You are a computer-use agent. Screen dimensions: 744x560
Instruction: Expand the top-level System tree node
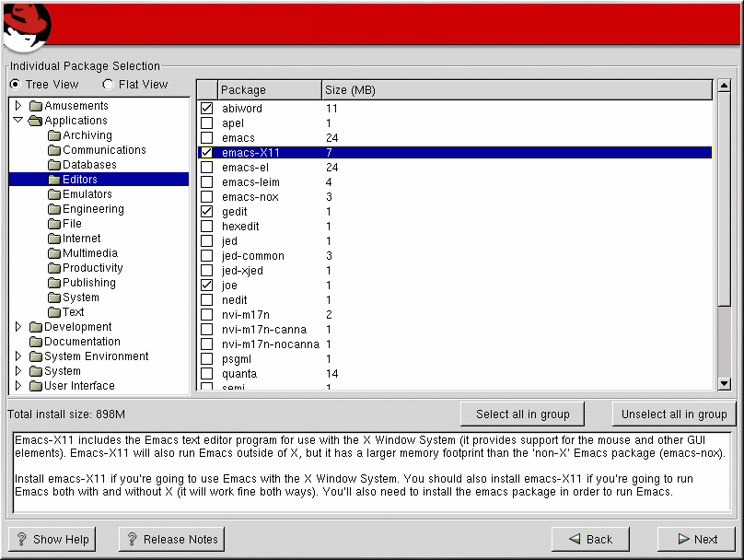tap(18, 370)
